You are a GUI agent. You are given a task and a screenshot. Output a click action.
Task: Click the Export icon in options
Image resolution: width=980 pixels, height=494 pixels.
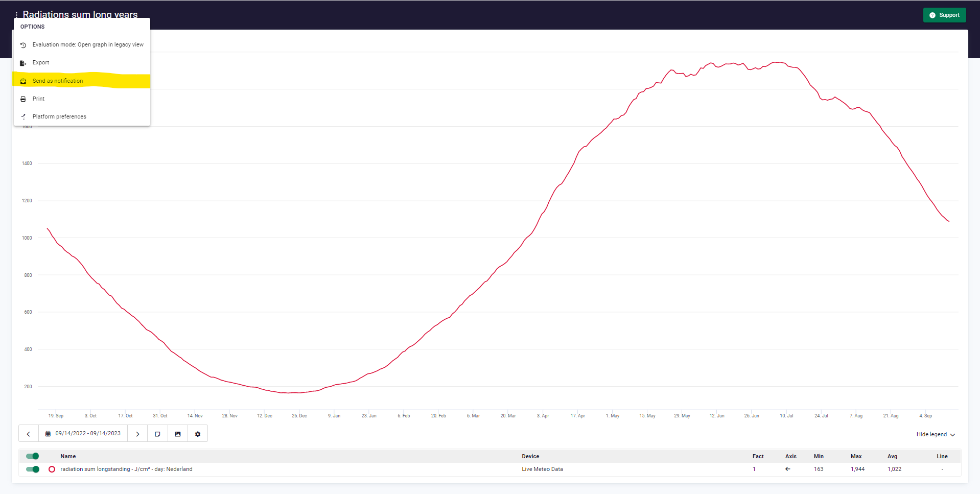tap(23, 63)
